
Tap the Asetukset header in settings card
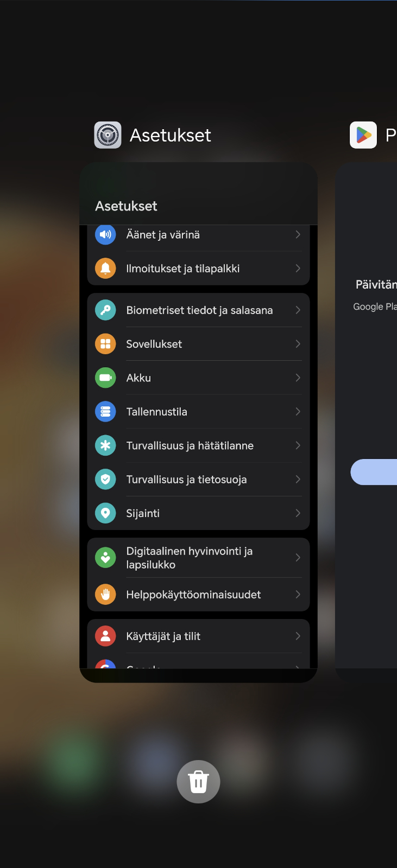point(126,206)
